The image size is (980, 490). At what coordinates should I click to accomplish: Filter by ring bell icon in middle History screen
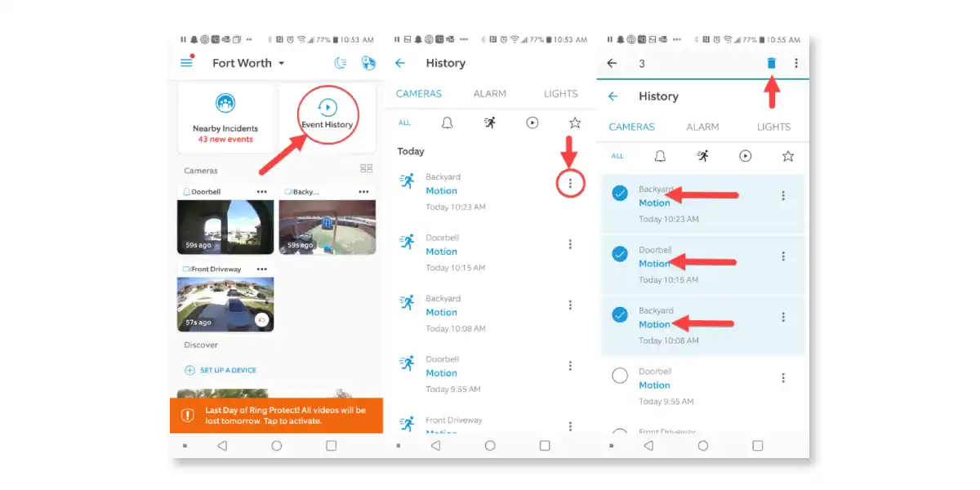click(x=447, y=122)
